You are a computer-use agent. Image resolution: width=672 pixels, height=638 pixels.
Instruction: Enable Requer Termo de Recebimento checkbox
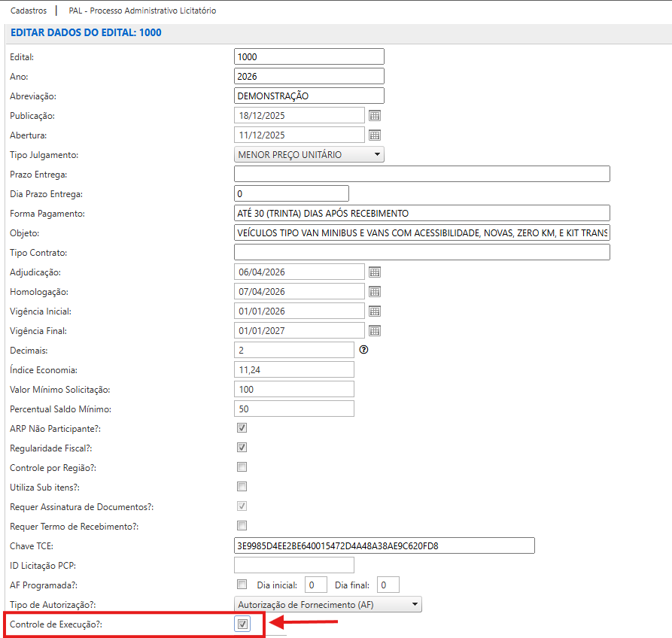(242, 526)
